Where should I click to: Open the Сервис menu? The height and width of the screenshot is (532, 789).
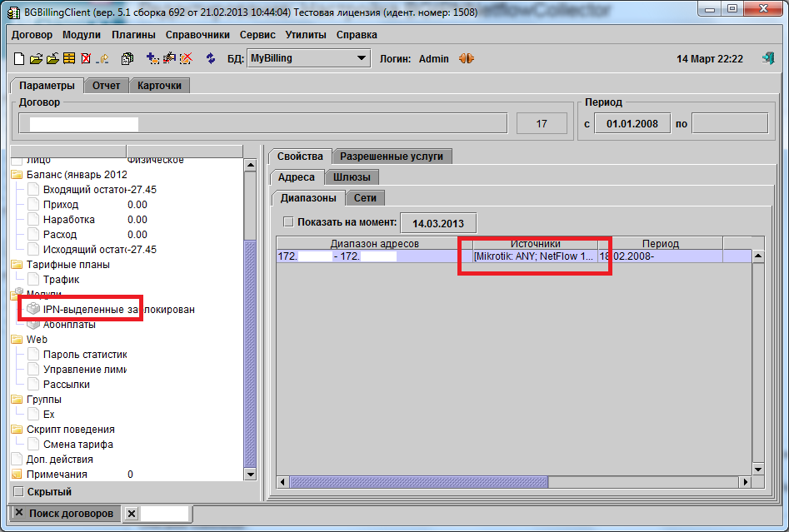[257, 35]
